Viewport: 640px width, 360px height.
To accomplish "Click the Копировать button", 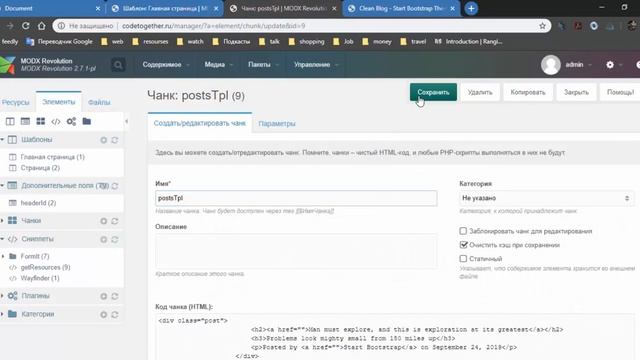I will tap(528, 92).
